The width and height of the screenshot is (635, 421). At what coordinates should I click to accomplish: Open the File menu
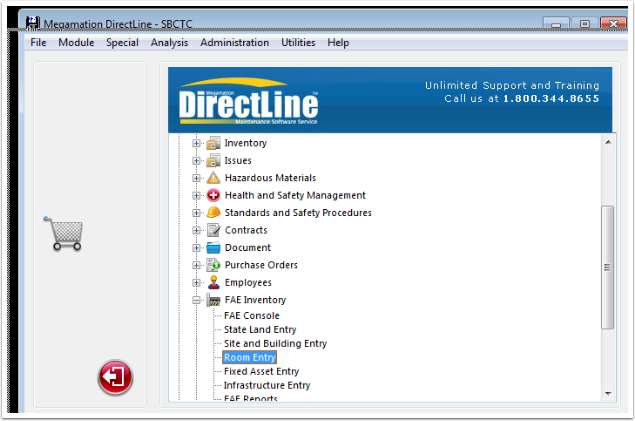[38, 43]
